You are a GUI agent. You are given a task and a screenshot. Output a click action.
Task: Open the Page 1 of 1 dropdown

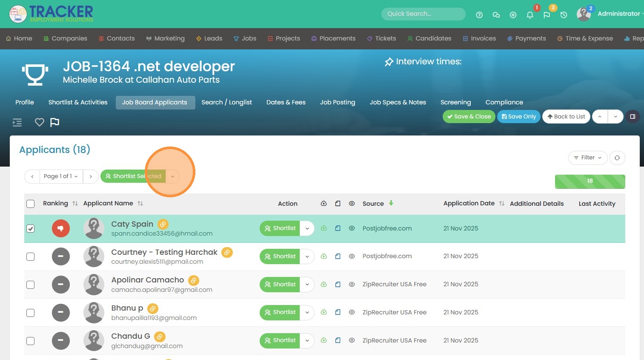pos(60,176)
